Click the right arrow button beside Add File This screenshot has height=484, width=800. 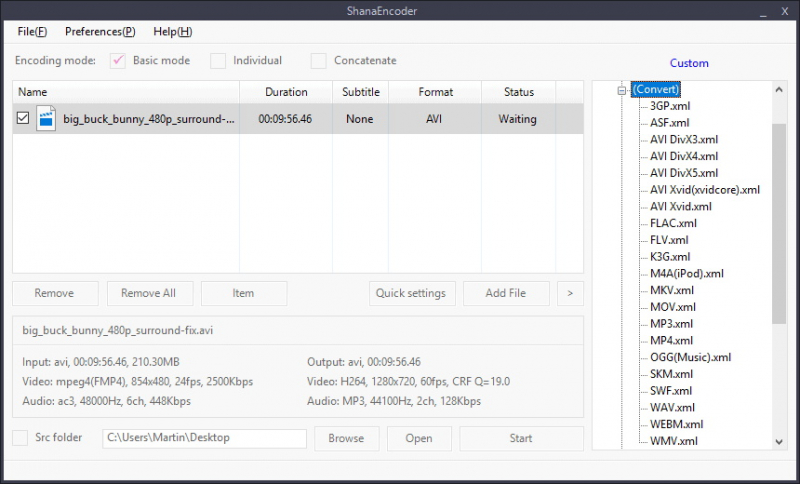[570, 293]
